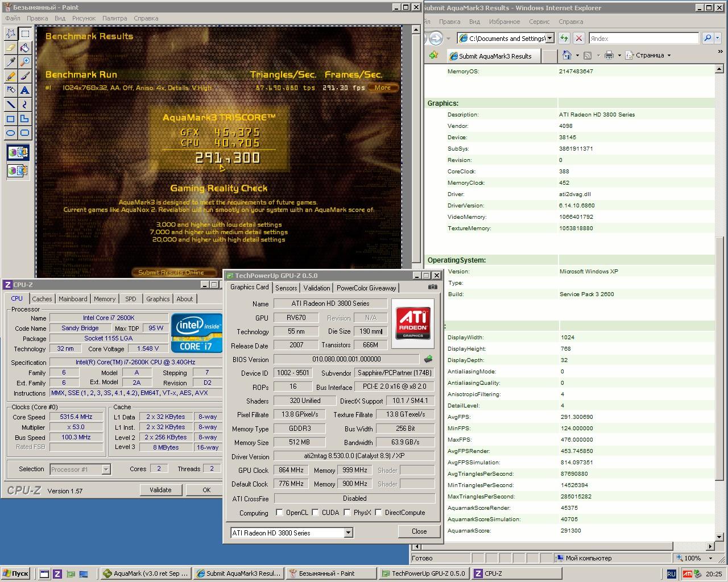This screenshot has width=728, height=582.
Task: Select the Rectangle shape tool
Action: (x=11, y=119)
